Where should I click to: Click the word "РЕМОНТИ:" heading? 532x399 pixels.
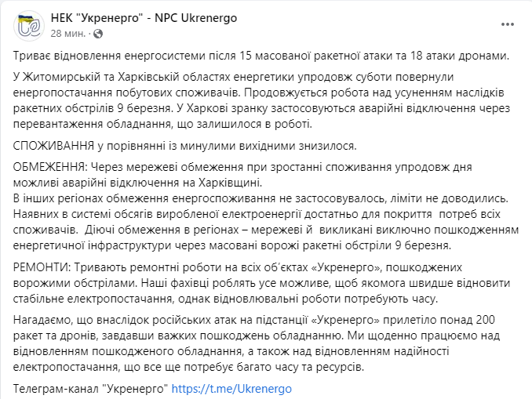click(x=41, y=268)
